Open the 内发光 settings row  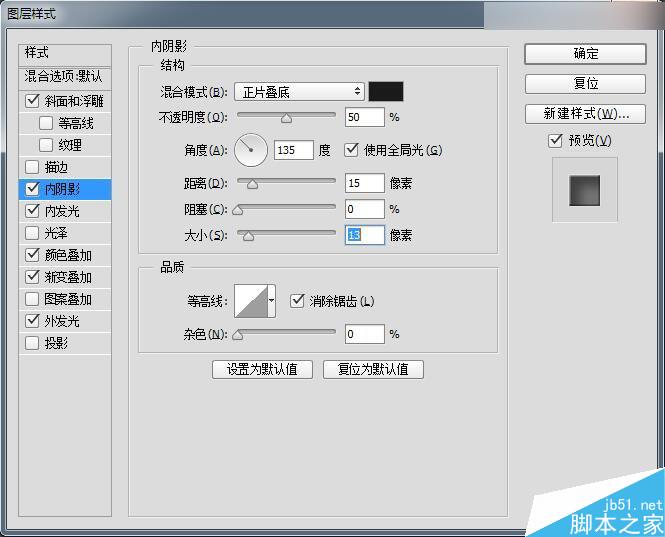tap(65, 211)
